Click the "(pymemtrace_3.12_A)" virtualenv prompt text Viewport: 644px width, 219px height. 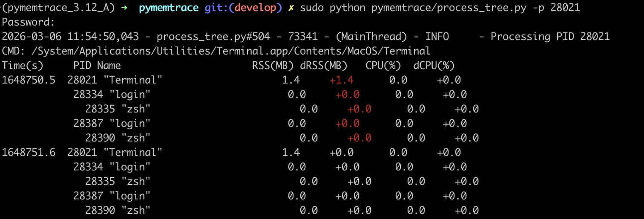58,8
